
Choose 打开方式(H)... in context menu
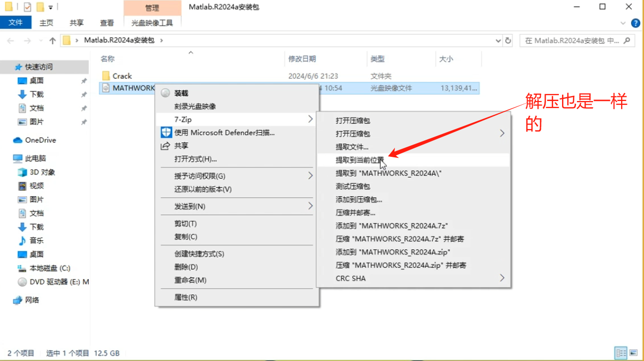(x=237, y=159)
